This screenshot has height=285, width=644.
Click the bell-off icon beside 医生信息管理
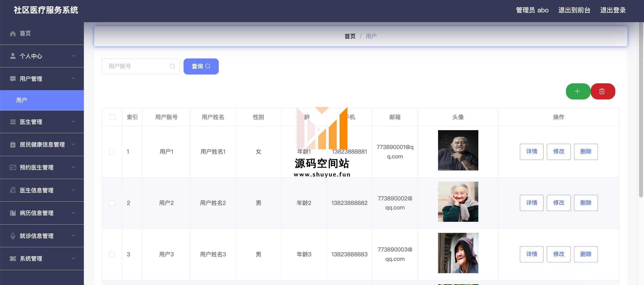coord(13,190)
